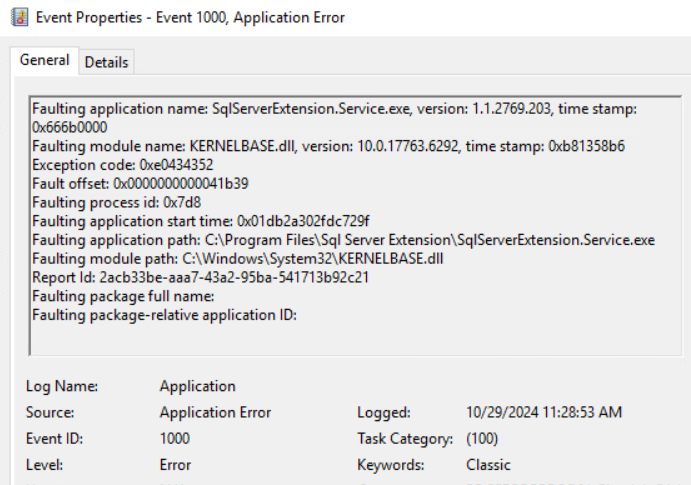Screen dimensions: 691x485
Task: Click Fault offset 0x0000000000041b39 line
Action: tap(140, 183)
